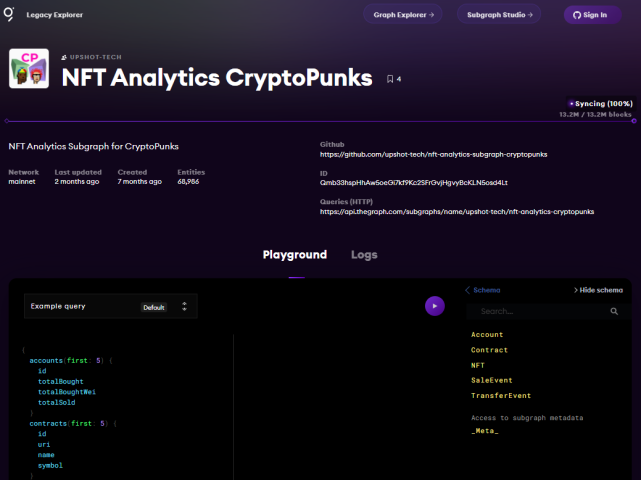Open Graph Explorer from top navigation
This screenshot has height=480, width=641.
point(404,15)
